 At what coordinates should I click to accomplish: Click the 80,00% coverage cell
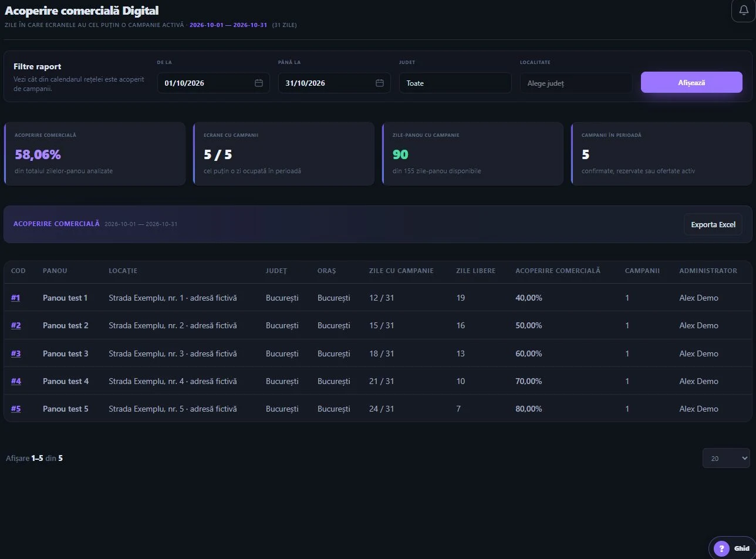tap(529, 409)
